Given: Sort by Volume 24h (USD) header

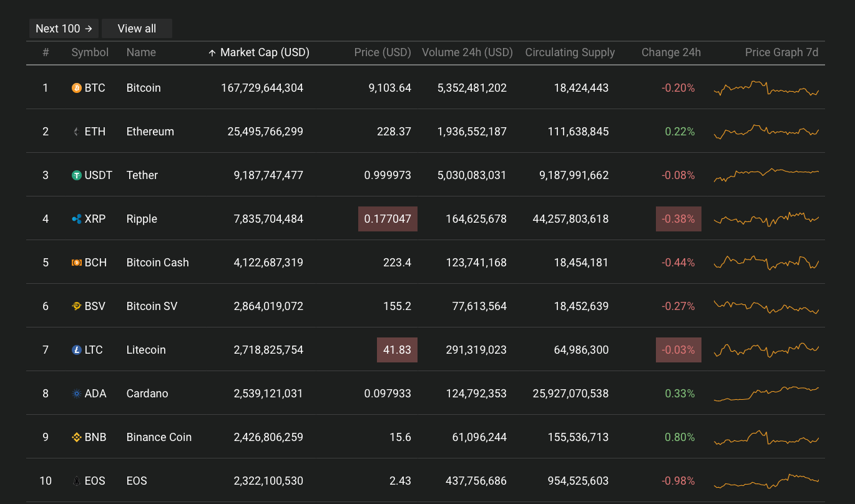Looking at the screenshot, I should (x=467, y=52).
